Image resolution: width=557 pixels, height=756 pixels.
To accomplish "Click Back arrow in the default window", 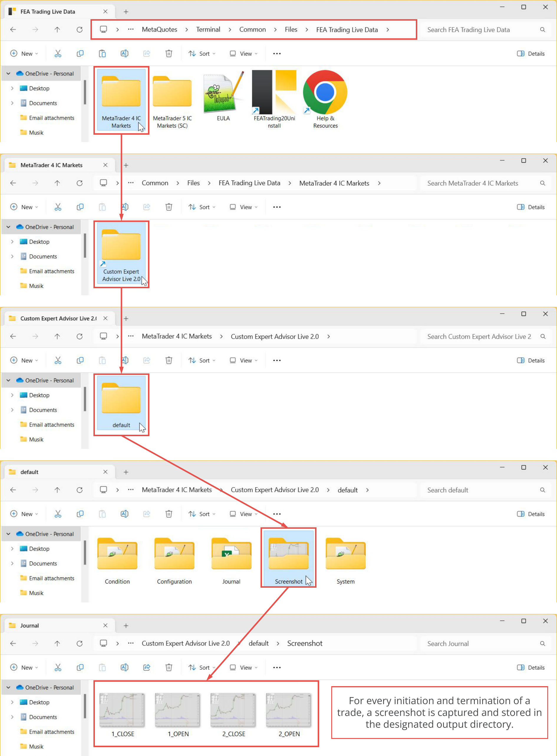I will click(13, 490).
